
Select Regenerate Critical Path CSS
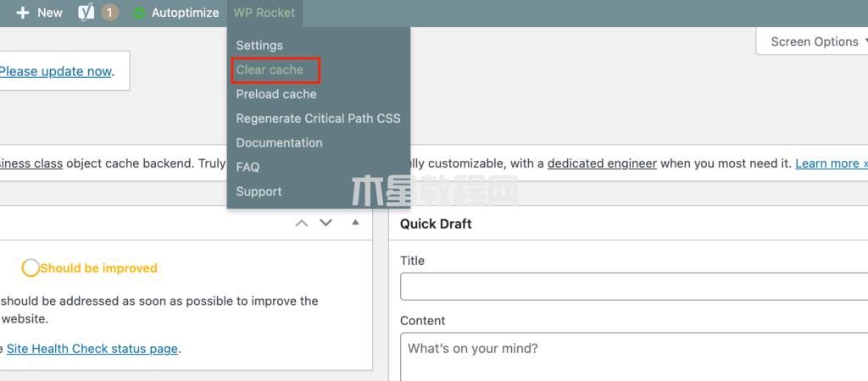[x=319, y=119]
